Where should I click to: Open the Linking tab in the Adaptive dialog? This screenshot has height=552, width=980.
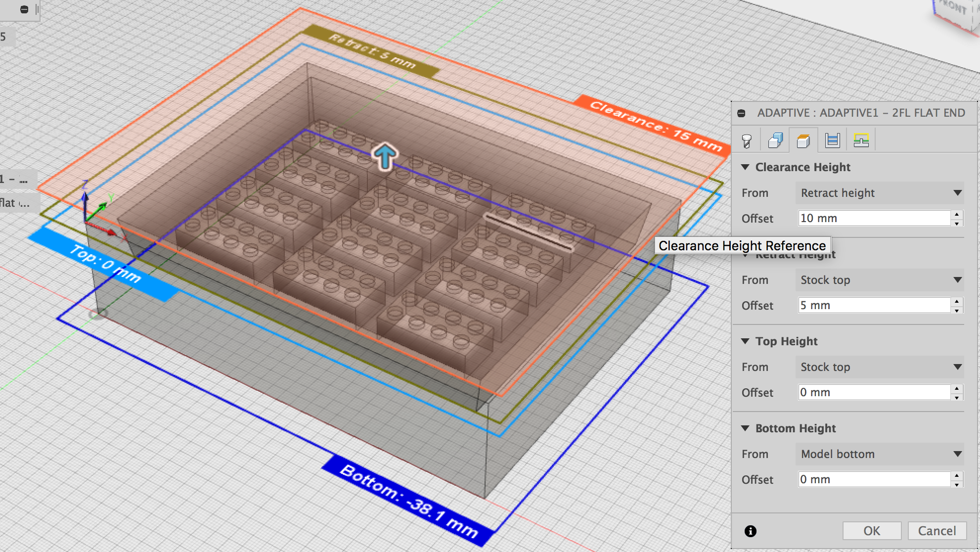coord(861,141)
